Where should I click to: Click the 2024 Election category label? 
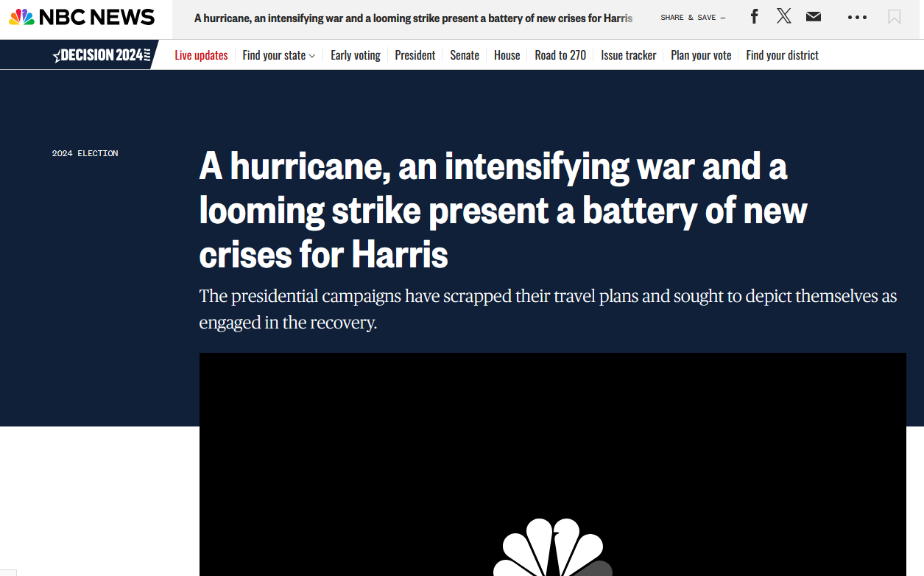pyautogui.click(x=85, y=153)
